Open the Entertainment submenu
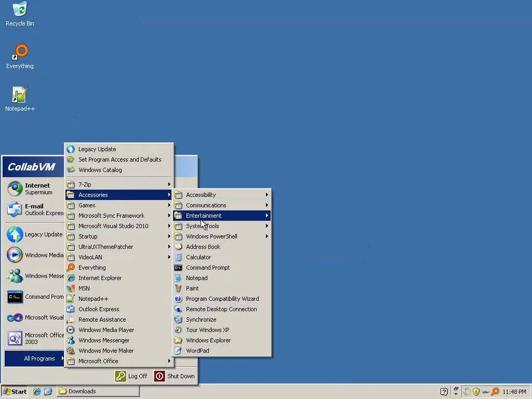 [222, 216]
